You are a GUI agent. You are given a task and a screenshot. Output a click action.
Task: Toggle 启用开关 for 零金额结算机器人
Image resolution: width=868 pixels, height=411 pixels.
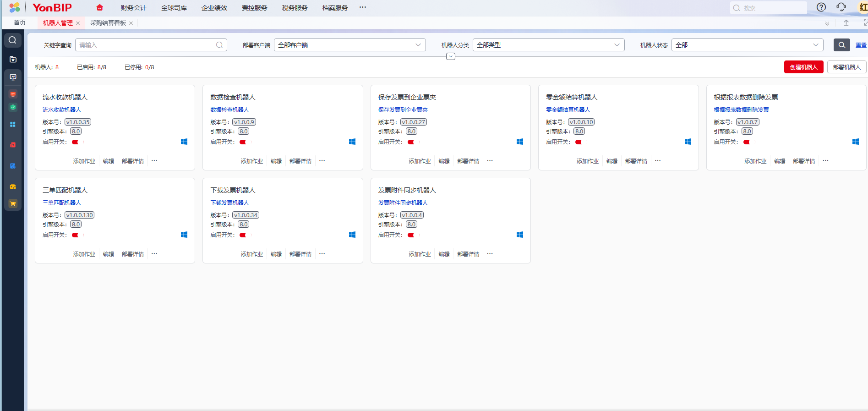579,142
